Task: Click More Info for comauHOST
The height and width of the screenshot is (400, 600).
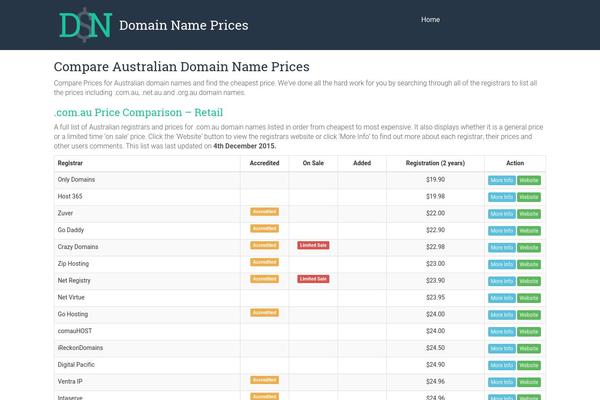Action: point(502,332)
